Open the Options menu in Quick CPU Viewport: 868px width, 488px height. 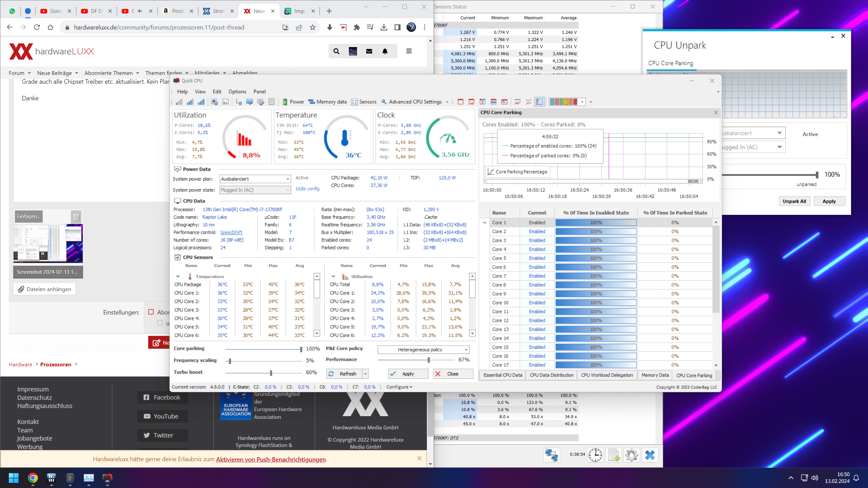pyautogui.click(x=237, y=91)
